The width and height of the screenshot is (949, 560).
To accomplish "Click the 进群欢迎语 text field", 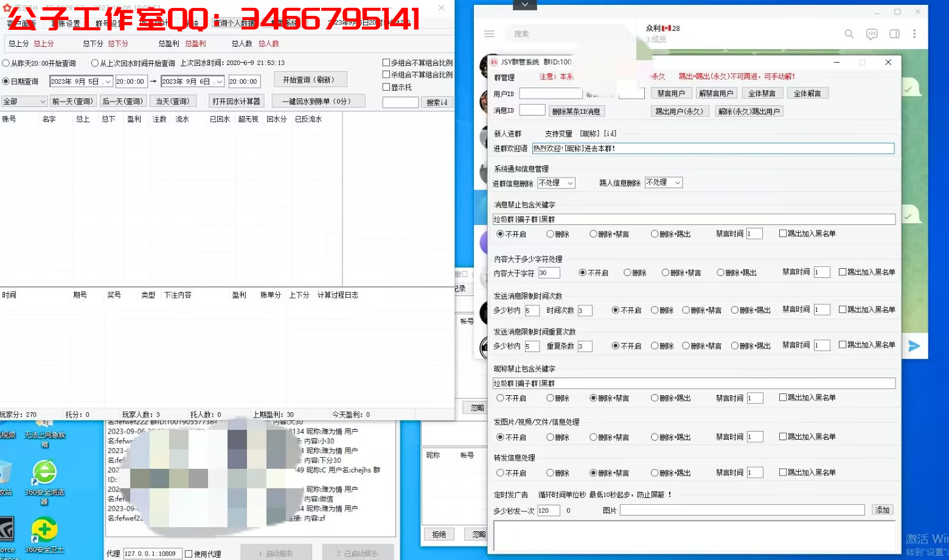I will click(x=713, y=148).
